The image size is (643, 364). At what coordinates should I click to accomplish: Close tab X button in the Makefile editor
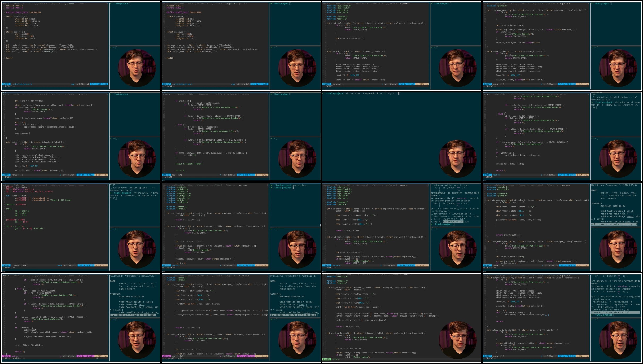[107, 185]
